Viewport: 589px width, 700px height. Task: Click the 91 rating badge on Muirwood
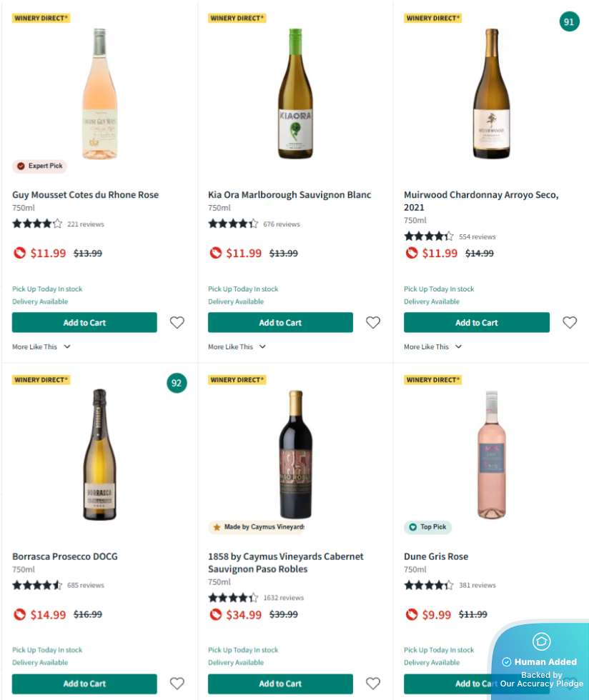pyautogui.click(x=569, y=22)
